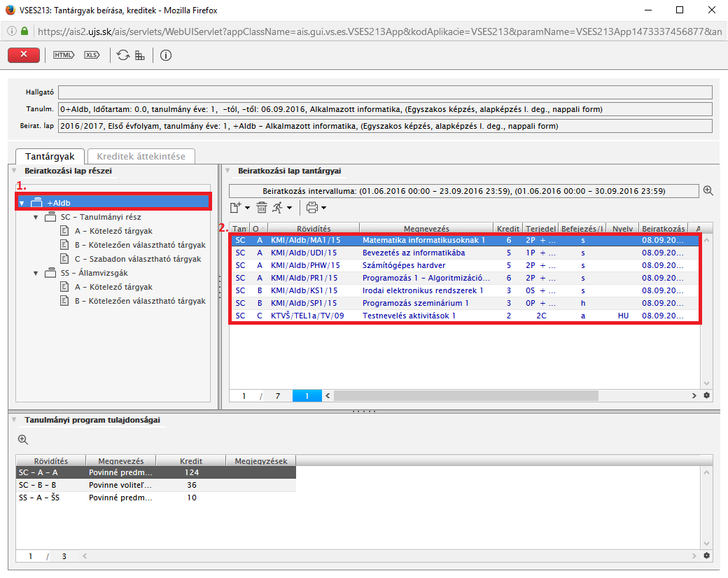Export the page to HTML
The height and width of the screenshot is (578, 728).
pos(64,55)
